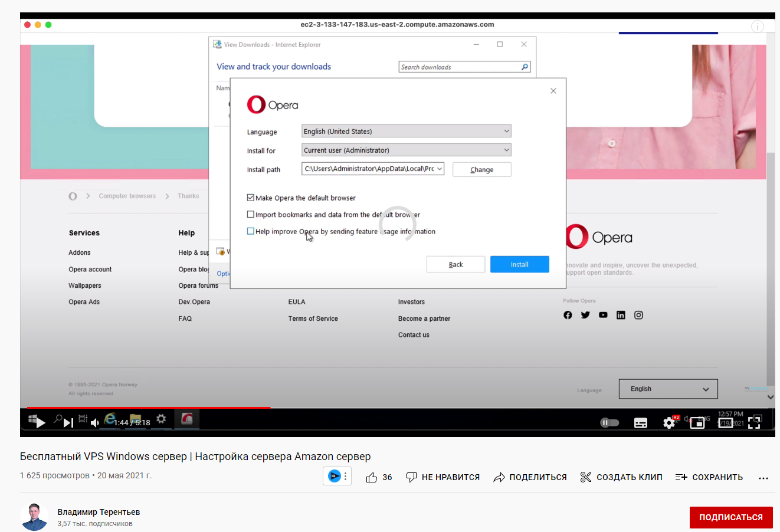Screen dimensions: 780x532
Task: Open the Wallpapers footer link
Action: point(85,285)
